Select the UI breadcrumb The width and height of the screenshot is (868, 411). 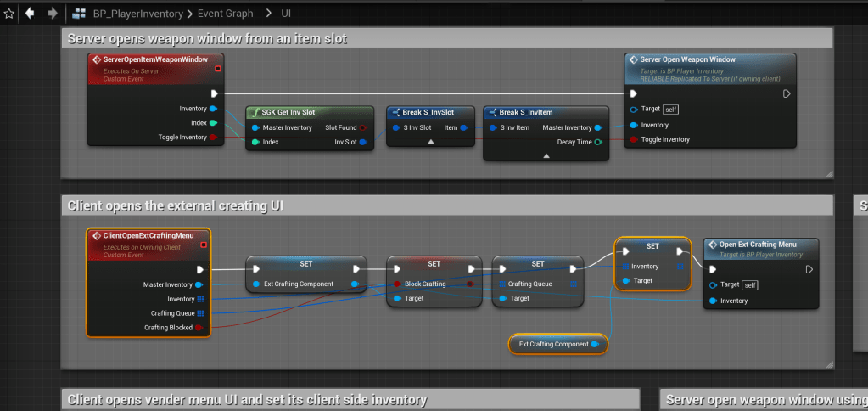pos(286,14)
